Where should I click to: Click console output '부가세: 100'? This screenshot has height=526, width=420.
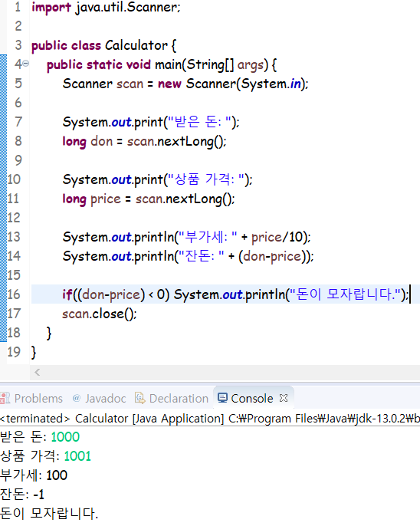[x=34, y=475]
